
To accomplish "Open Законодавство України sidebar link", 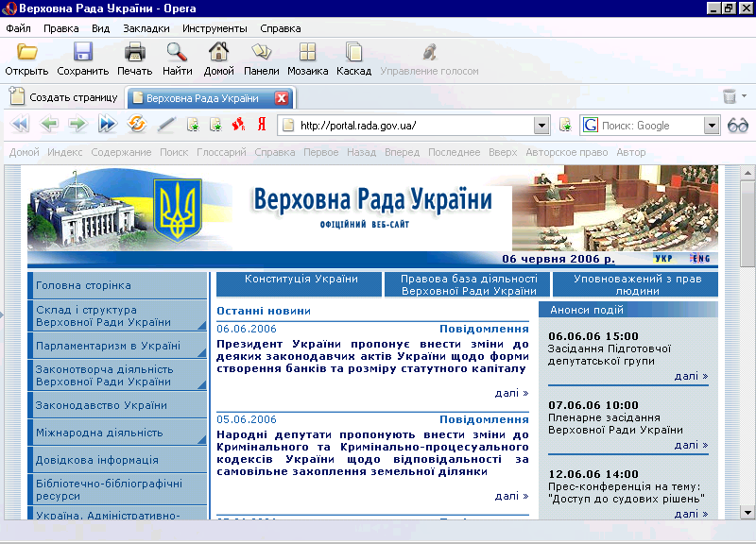I will [117, 405].
